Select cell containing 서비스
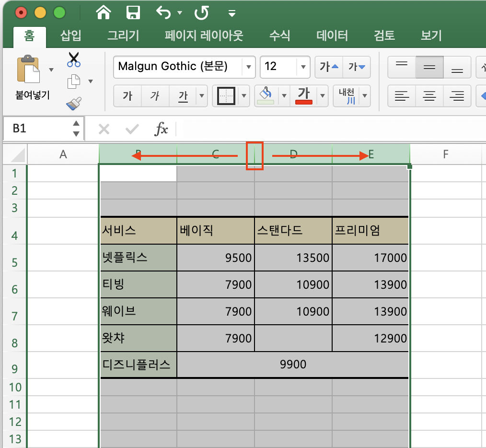486x448 pixels. click(139, 231)
